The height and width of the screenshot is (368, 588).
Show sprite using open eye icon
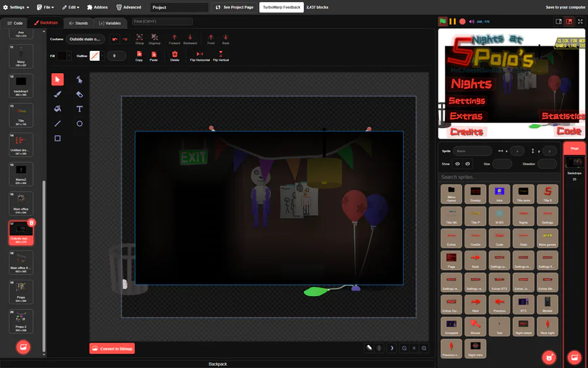coord(457,164)
